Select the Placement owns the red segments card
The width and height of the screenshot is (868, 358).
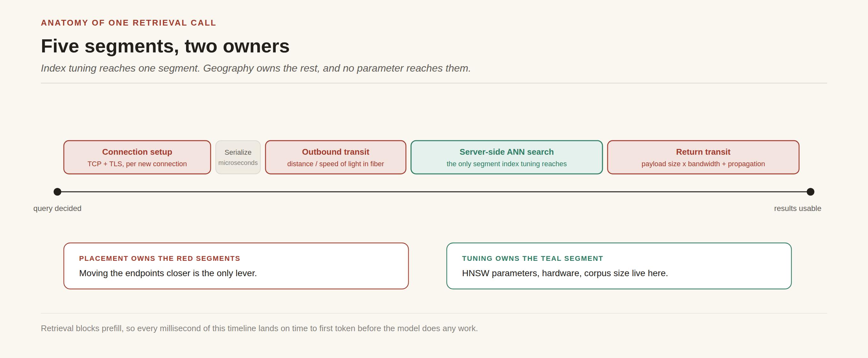click(x=236, y=266)
